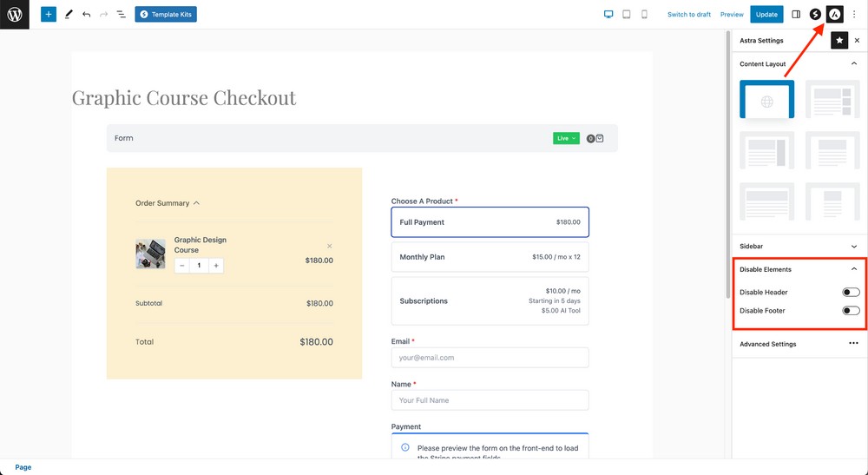Viewport: 868px width, 475px height.
Task: Click the undo arrow icon
Action: pos(86,15)
